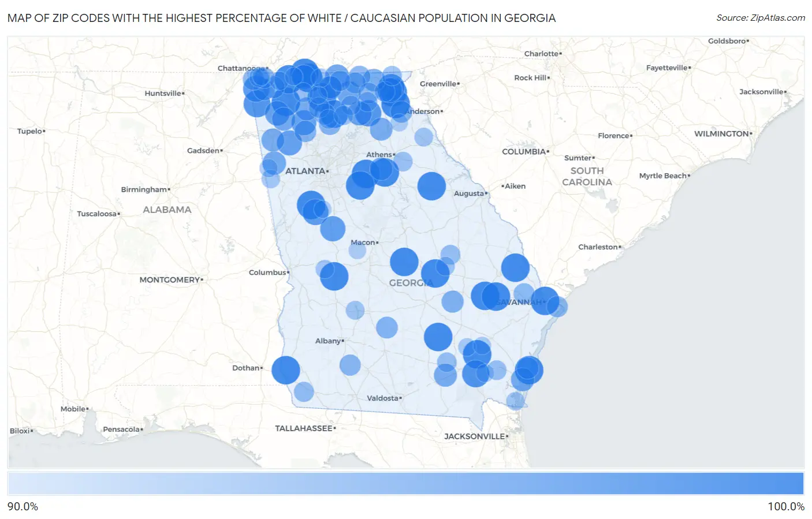The height and width of the screenshot is (519, 812).
Task: Click the map title heading
Action: coord(281,18)
